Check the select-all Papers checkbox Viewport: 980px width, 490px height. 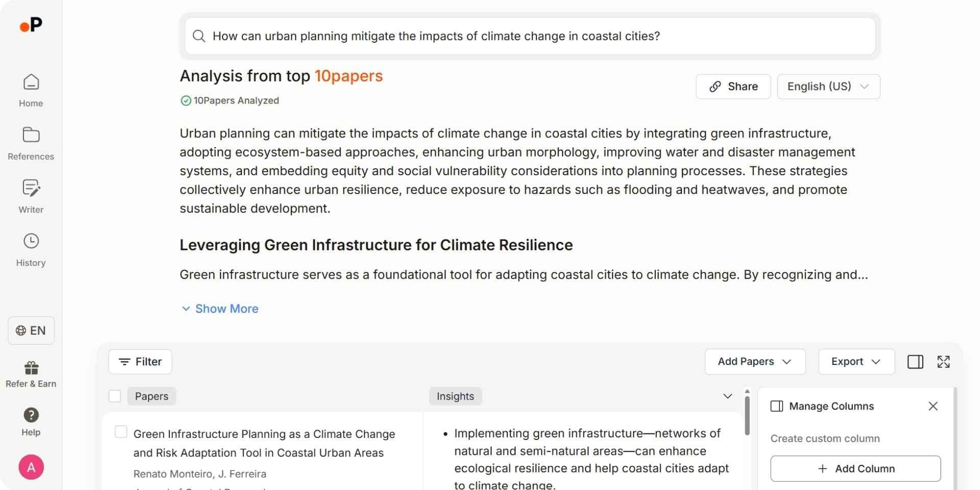tap(115, 396)
